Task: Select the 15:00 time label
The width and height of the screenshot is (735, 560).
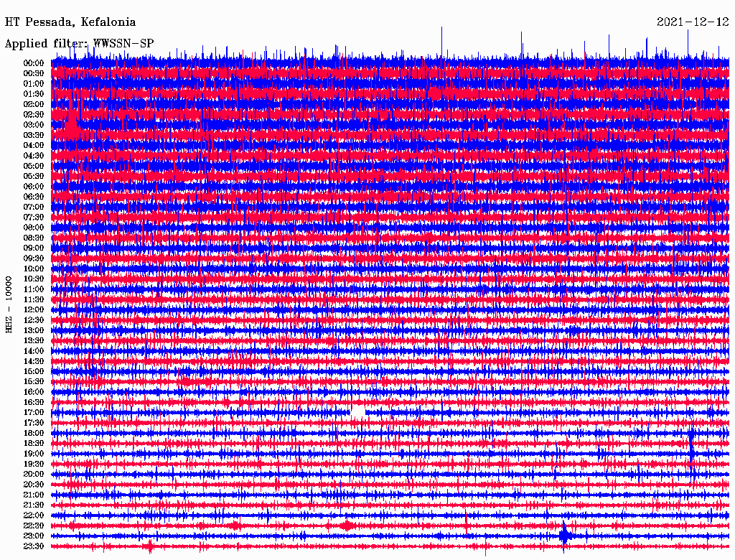Action: coord(34,371)
